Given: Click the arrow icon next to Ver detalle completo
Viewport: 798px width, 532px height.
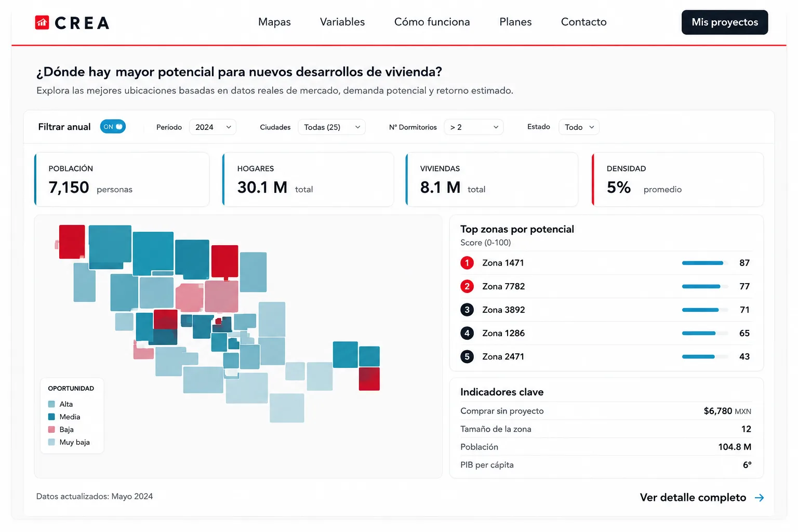Looking at the screenshot, I should click(x=759, y=498).
